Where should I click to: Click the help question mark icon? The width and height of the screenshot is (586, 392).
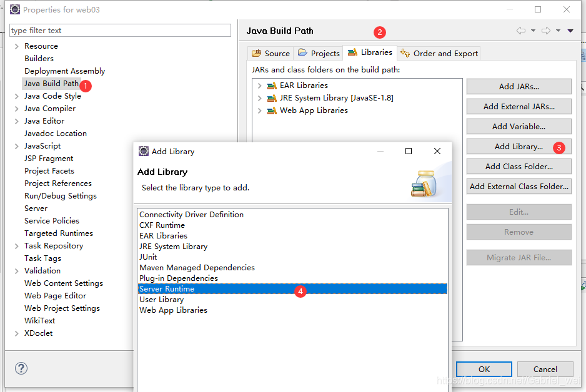[21, 368]
